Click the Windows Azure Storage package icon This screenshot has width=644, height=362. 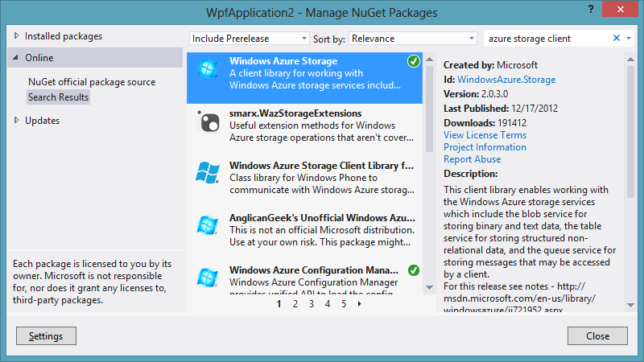(208, 70)
